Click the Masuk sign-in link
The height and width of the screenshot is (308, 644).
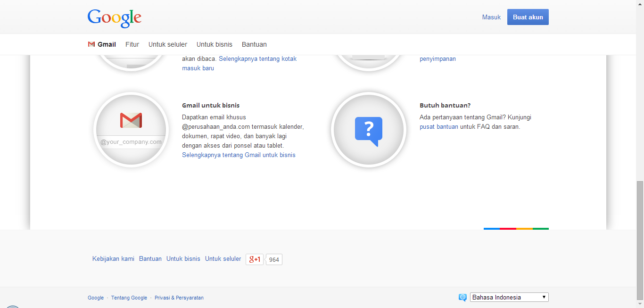click(491, 17)
